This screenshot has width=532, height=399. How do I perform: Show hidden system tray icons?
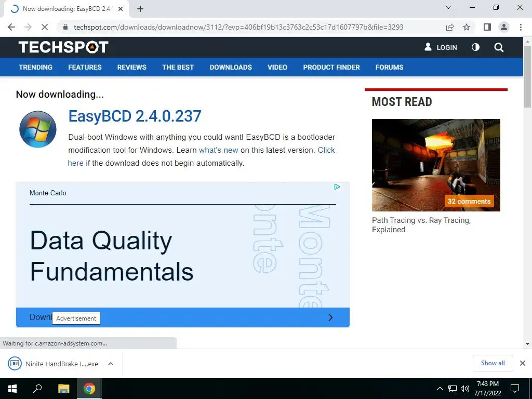(x=440, y=389)
